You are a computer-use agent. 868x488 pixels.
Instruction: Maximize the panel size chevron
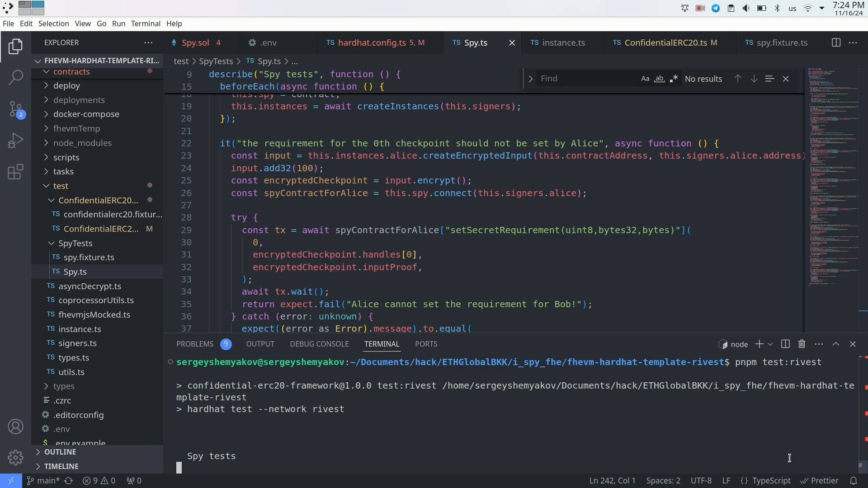pyautogui.click(x=836, y=344)
